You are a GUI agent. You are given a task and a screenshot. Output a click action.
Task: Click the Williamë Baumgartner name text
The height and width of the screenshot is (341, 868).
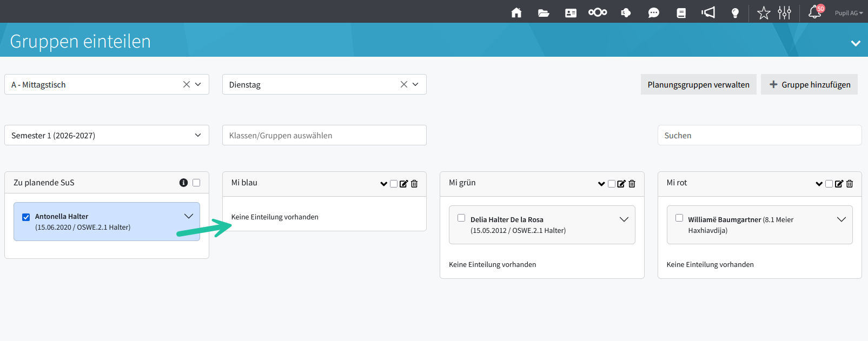(x=725, y=219)
